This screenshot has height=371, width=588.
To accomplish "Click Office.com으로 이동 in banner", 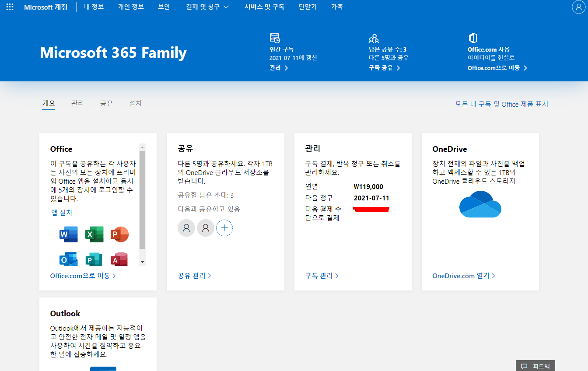I will click(x=497, y=68).
